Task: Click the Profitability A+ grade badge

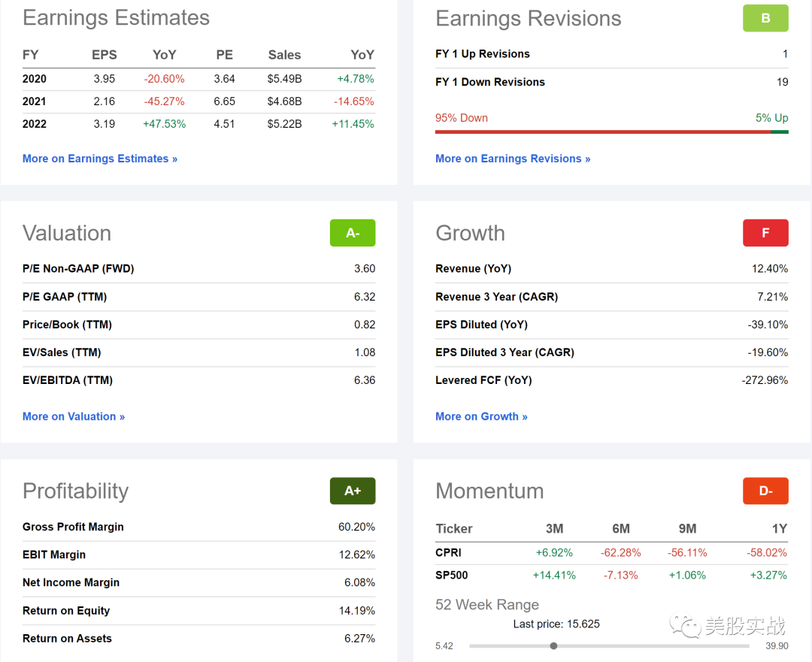Action: tap(353, 491)
